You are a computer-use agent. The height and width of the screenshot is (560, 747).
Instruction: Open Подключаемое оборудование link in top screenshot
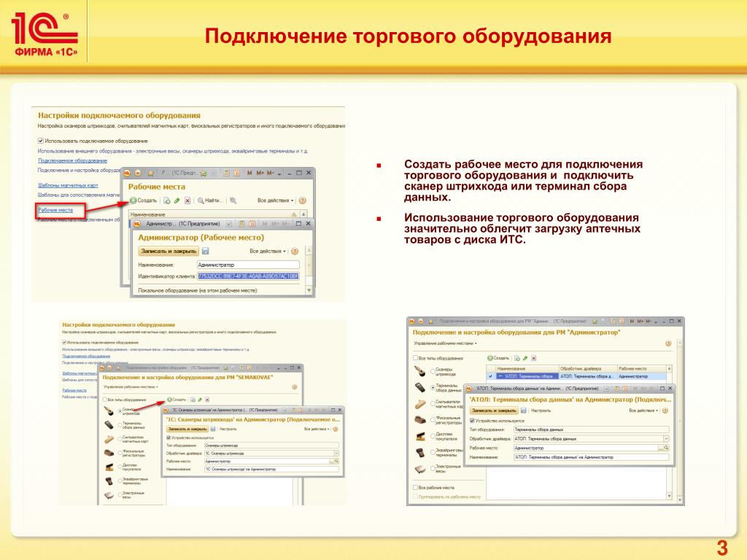72,160
